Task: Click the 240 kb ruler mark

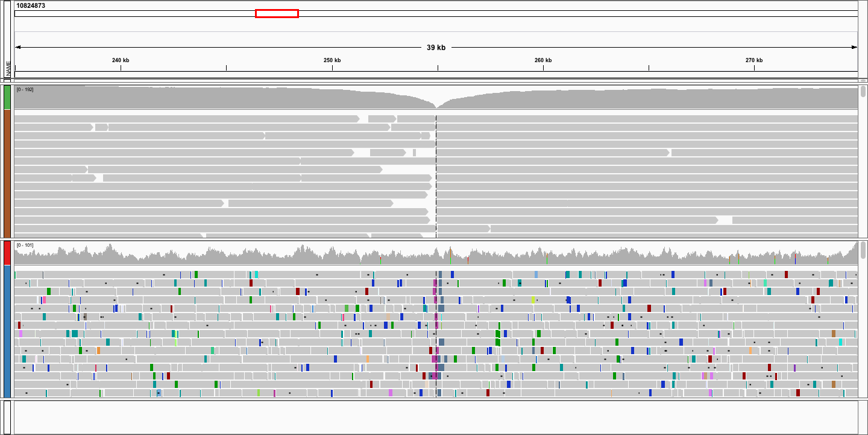Action: [121, 60]
